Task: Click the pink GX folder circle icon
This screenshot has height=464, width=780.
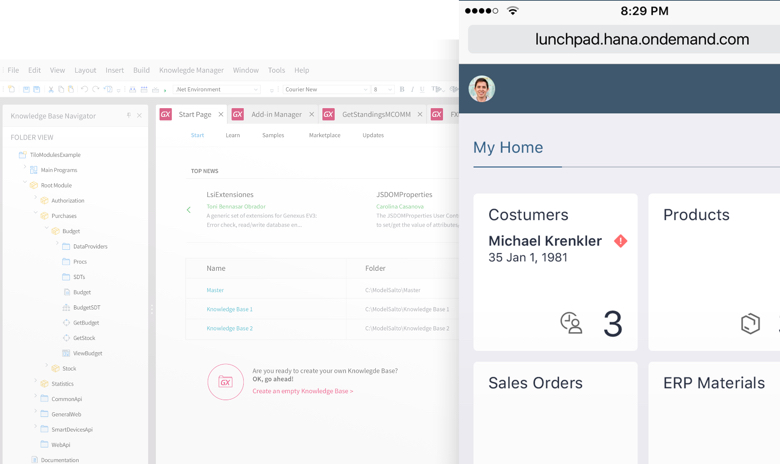Action: [x=225, y=382]
